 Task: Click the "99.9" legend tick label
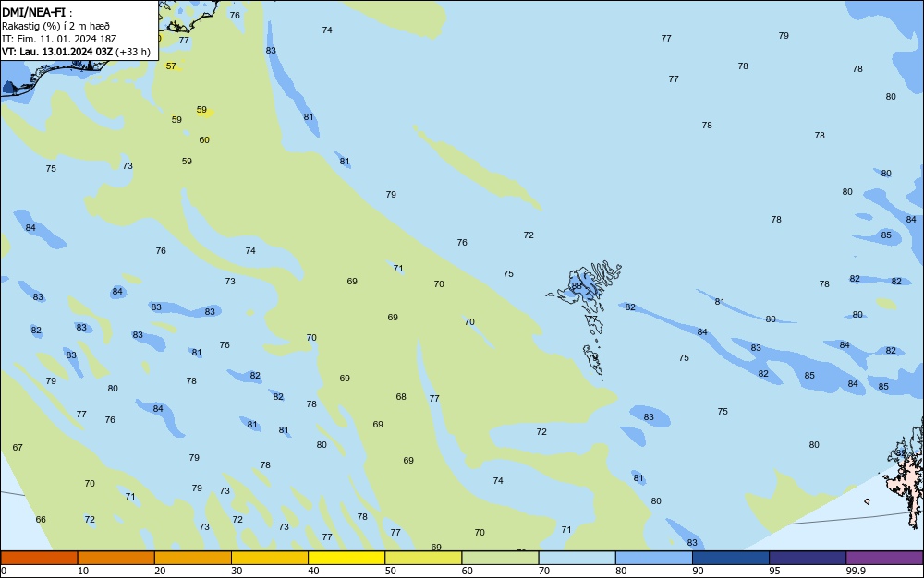(856, 571)
